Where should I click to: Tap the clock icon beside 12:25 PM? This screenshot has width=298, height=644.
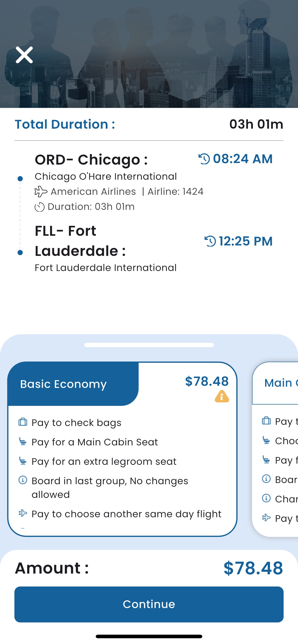tap(210, 241)
